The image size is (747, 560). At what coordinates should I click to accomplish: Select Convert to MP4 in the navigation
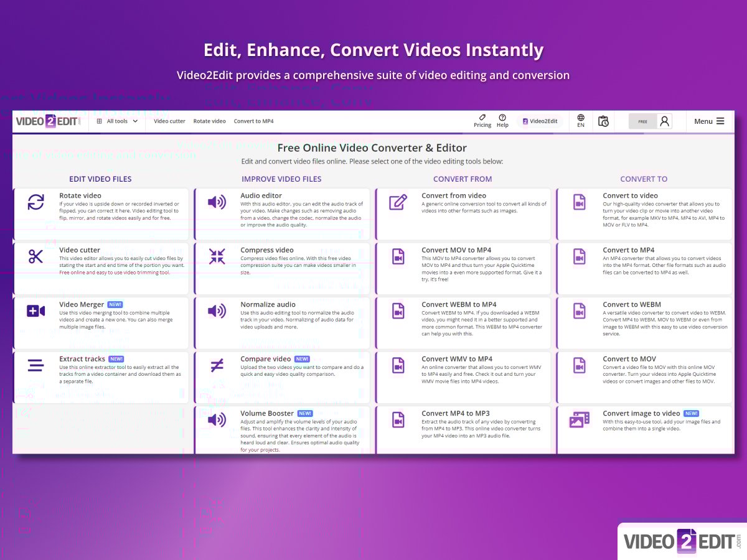pyautogui.click(x=254, y=121)
